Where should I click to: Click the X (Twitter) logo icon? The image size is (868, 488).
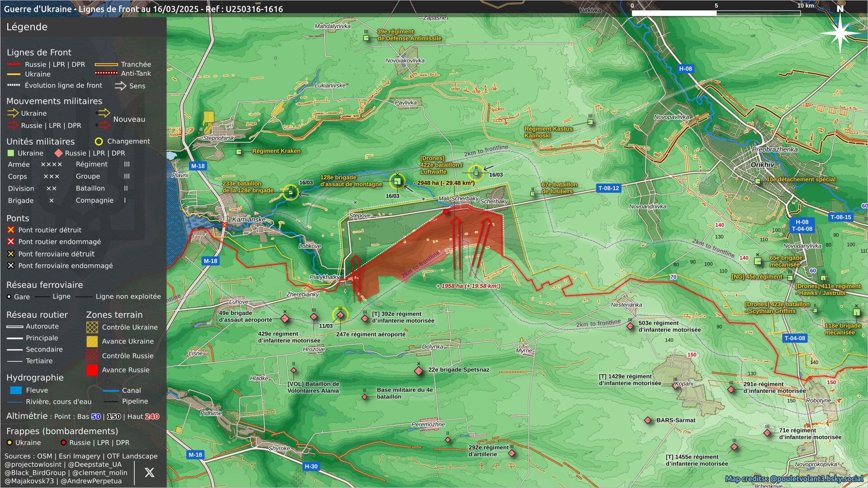[x=149, y=473]
